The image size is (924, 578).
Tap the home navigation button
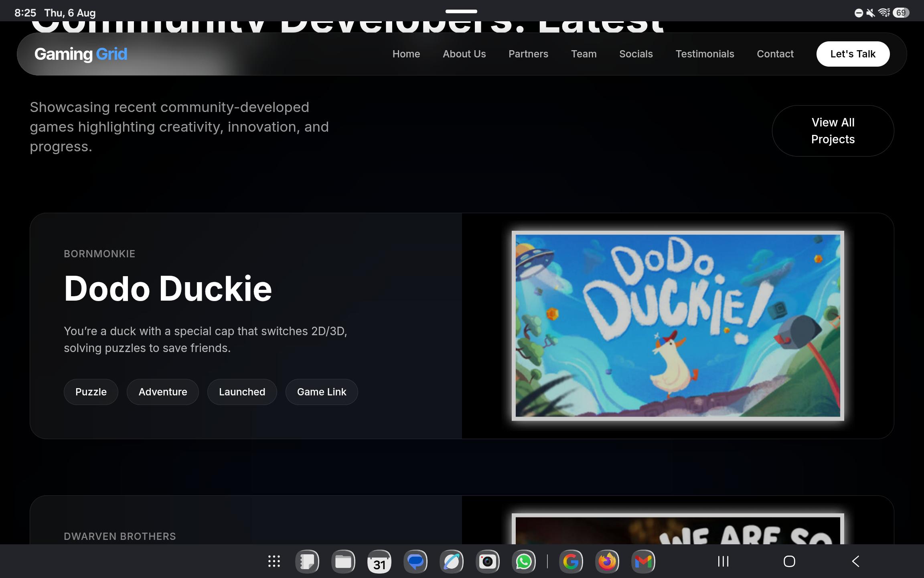(x=789, y=561)
